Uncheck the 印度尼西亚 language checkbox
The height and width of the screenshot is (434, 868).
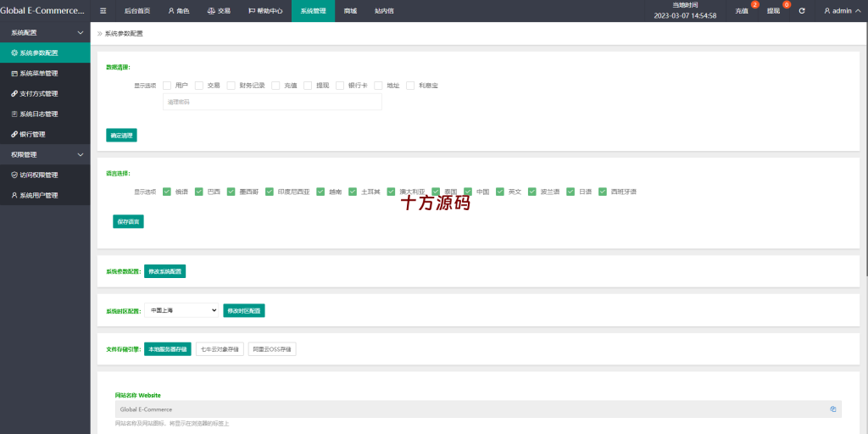click(270, 192)
